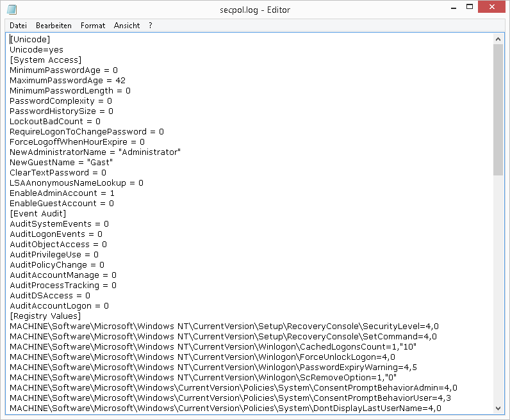The image size is (510, 420).
Task: Click the Notepad icon in the title bar
Action: [12, 10]
